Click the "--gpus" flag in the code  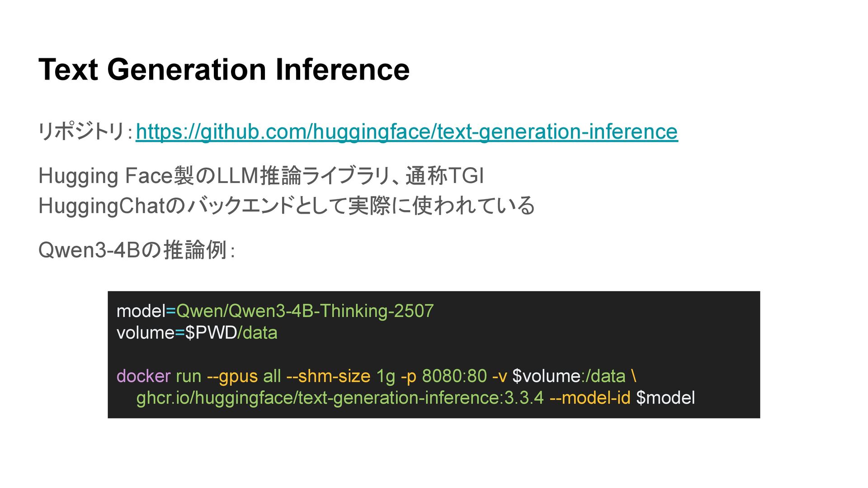[x=232, y=376]
